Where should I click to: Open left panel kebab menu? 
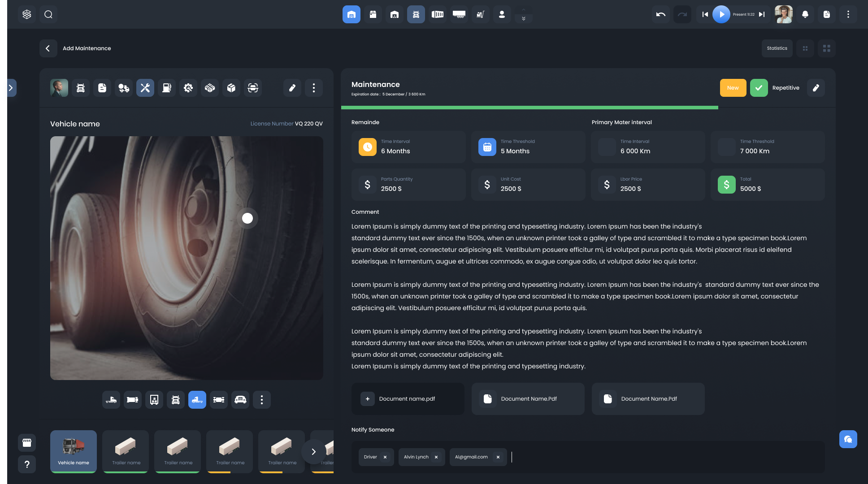click(314, 88)
